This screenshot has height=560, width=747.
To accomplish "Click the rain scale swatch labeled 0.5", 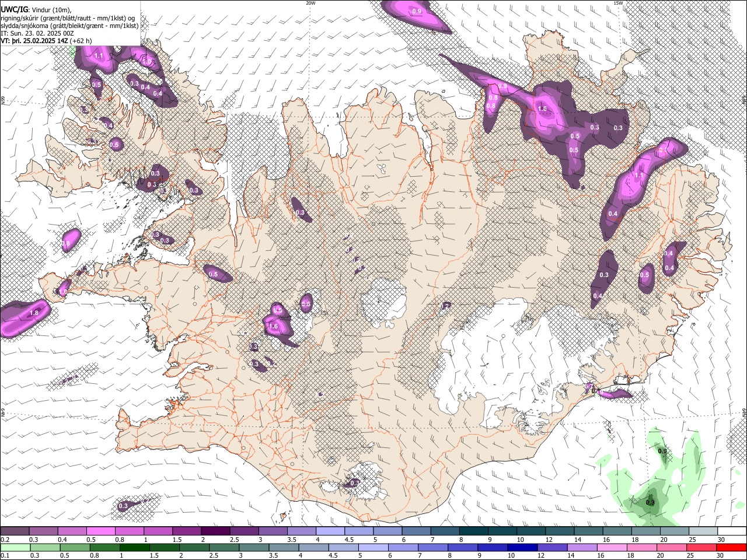I will tap(75, 547).
